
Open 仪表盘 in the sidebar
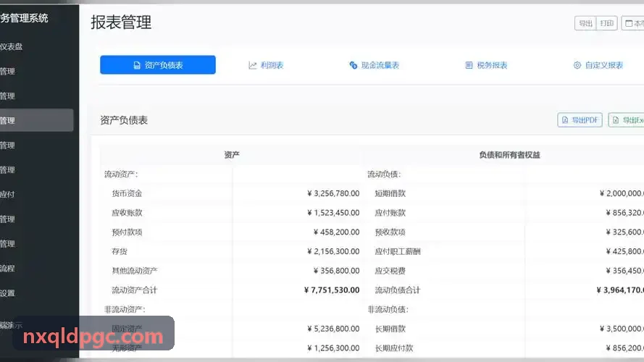12,47
